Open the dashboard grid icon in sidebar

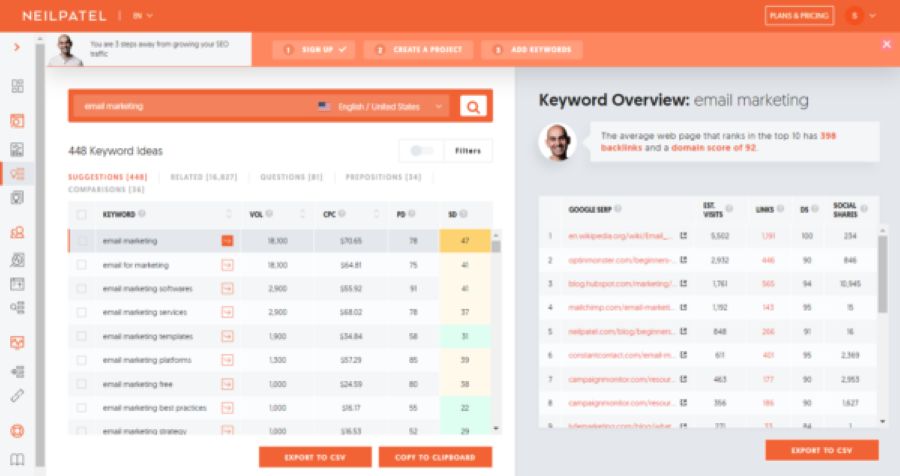coord(17,86)
